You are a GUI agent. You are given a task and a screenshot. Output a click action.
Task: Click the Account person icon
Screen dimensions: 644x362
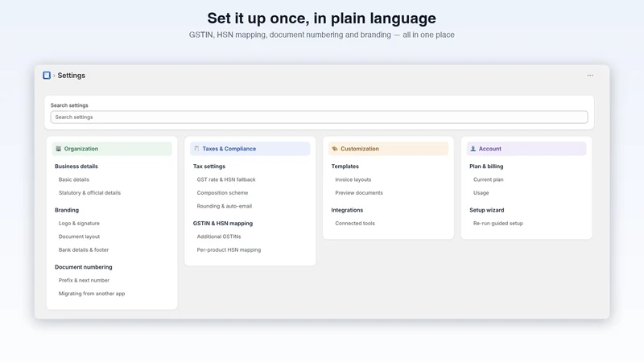pyautogui.click(x=473, y=149)
